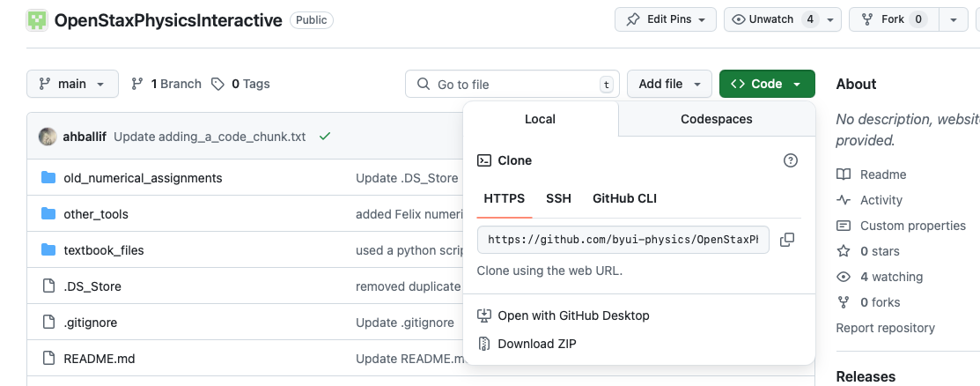
Task: Click the GitHub Desktop download icon
Action: tap(484, 315)
